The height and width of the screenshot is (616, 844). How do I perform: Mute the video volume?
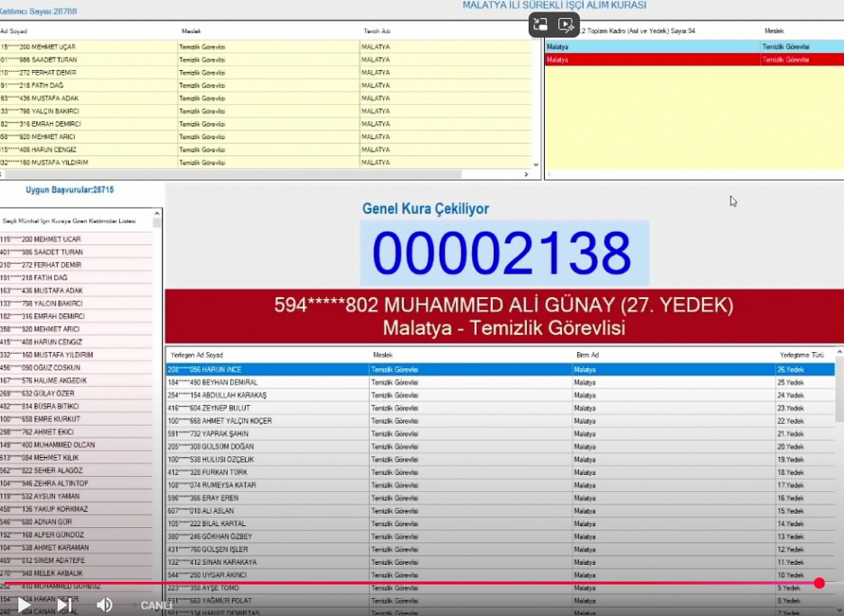[105, 604]
